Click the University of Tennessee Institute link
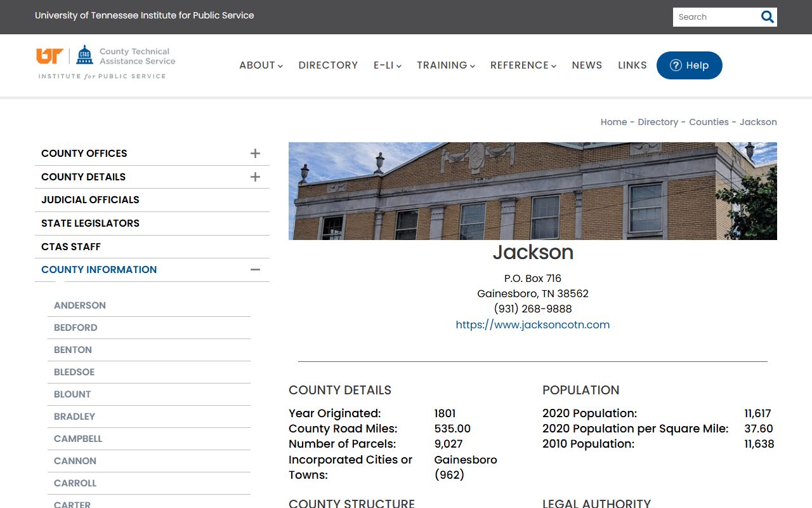Screen dimensions: 812x508 point(145,15)
